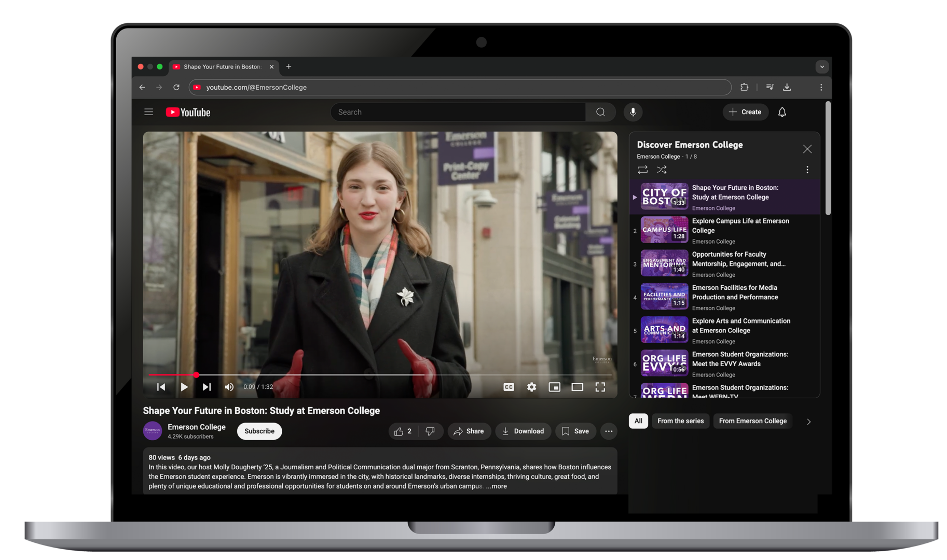
Task: Mute the video volume
Action: click(x=229, y=387)
